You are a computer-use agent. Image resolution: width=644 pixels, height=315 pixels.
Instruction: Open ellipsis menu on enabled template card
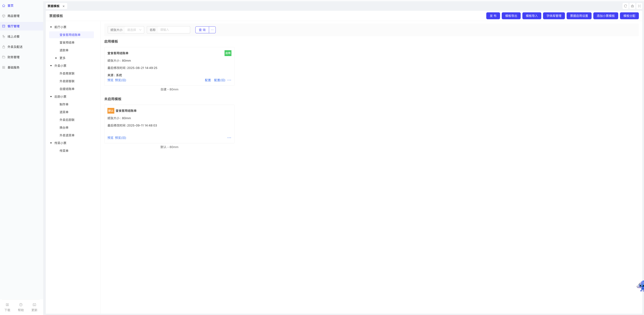pos(229,80)
